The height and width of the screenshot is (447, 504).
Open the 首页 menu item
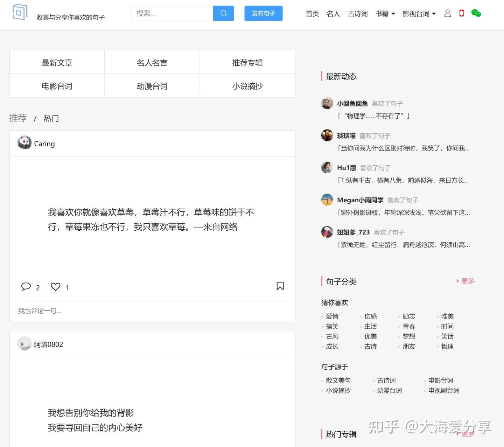pyautogui.click(x=312, y=13)
